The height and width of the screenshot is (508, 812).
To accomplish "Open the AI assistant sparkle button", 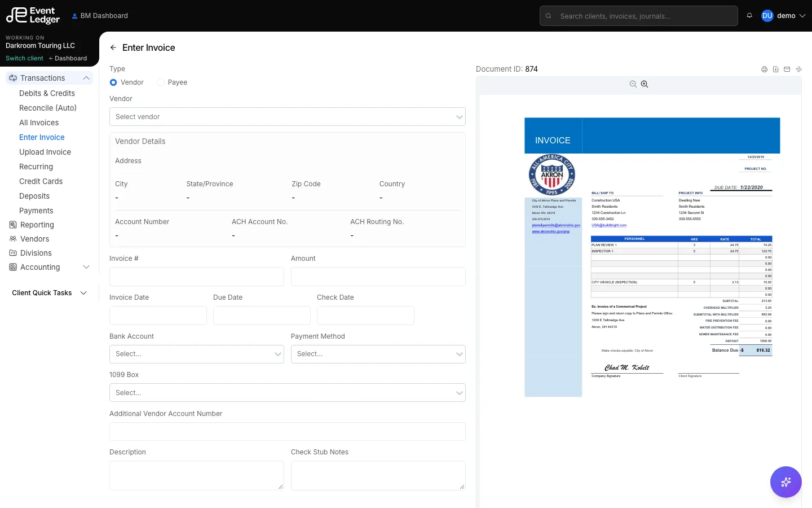I will [785, 482].
